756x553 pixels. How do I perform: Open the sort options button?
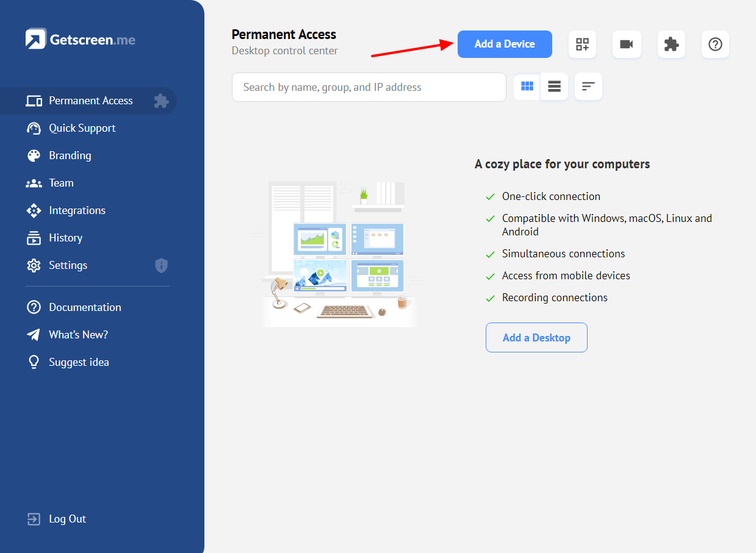(588, 87)
